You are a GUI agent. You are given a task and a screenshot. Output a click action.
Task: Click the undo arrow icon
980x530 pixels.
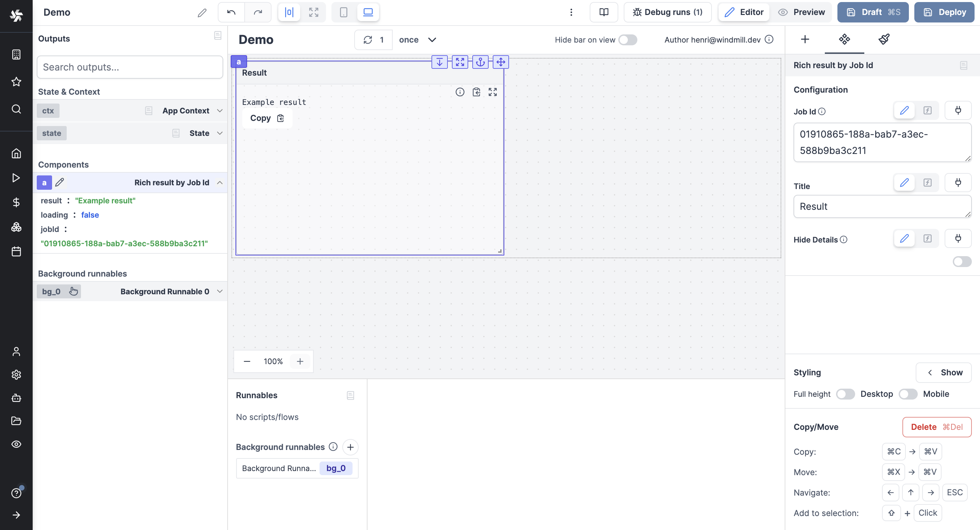click(x=231, y=12)
